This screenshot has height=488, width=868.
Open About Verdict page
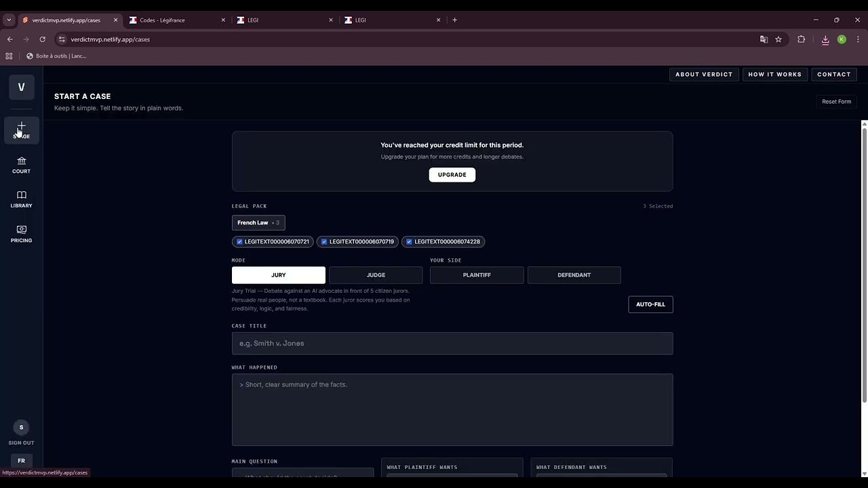tap(704, 75)
